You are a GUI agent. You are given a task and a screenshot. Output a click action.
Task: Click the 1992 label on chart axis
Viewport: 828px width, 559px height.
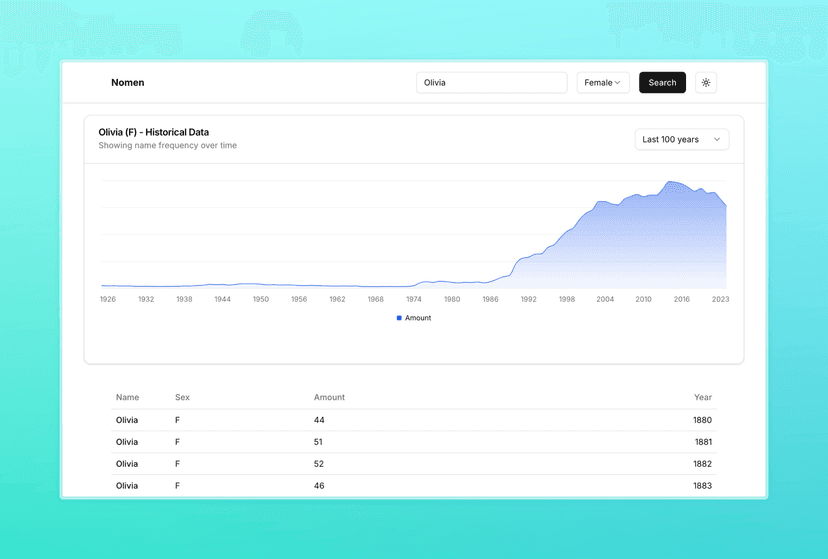528,299
